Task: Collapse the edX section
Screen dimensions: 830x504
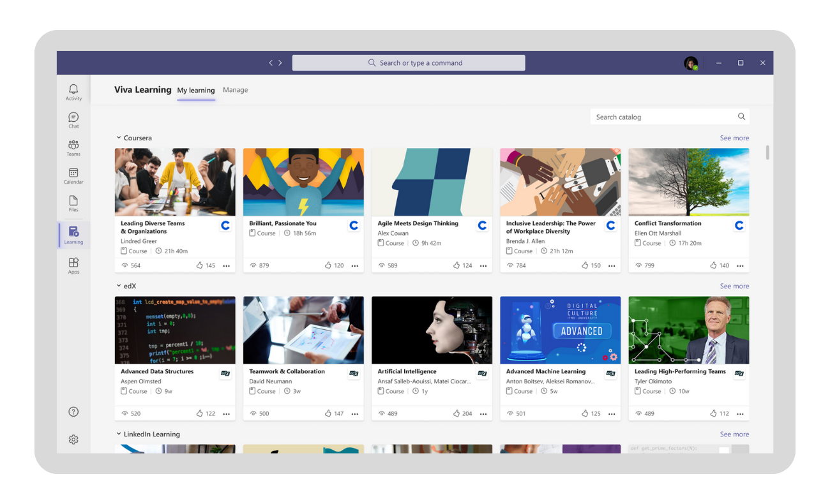Action: click(118, 286)
